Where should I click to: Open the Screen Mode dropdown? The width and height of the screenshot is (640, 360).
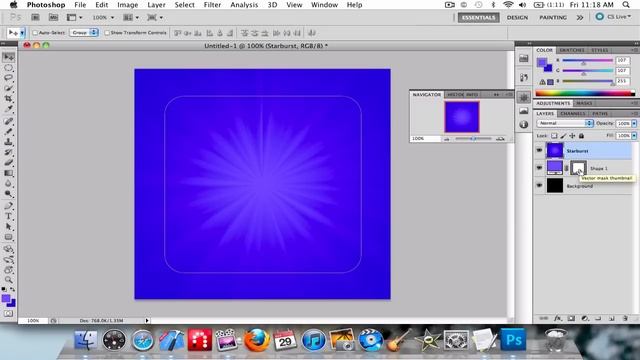pyautogui.click(x=155, y=18)
